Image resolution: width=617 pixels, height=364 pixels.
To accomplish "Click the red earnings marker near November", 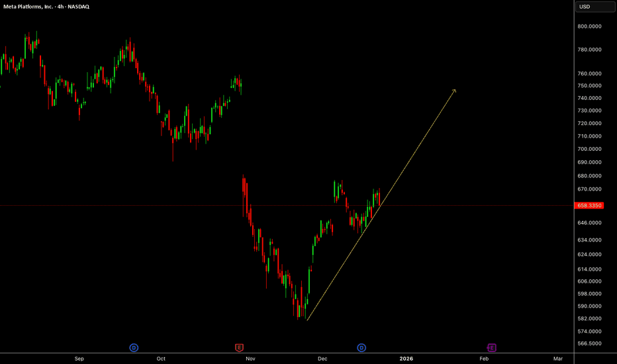I will 239,347.
